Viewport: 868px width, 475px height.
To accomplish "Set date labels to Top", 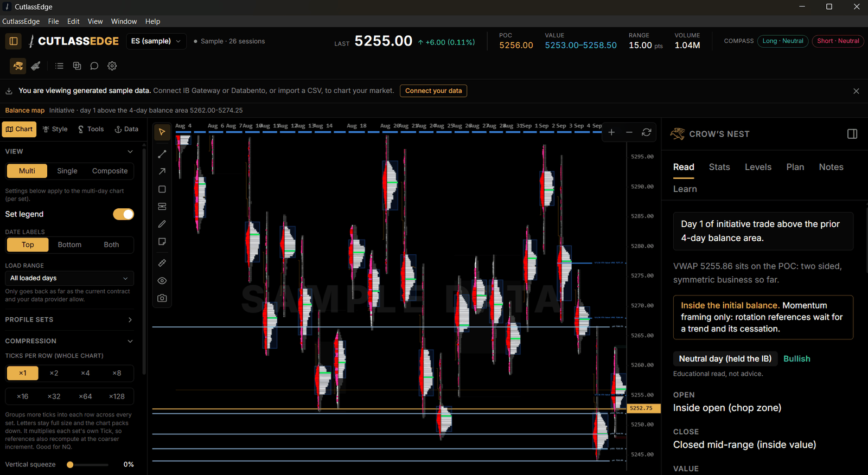I will pyautogui.click(x=28, y=245).
